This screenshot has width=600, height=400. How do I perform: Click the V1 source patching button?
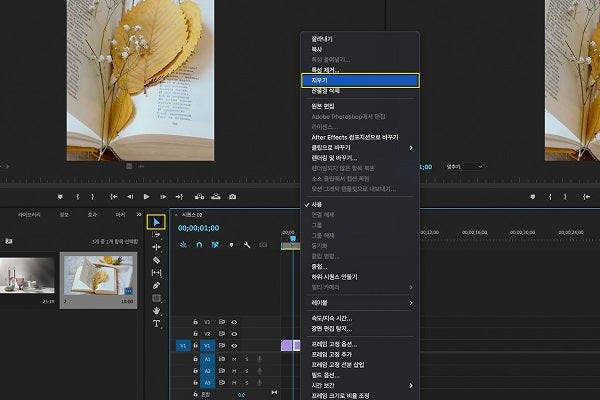click(x=183, y=346)
